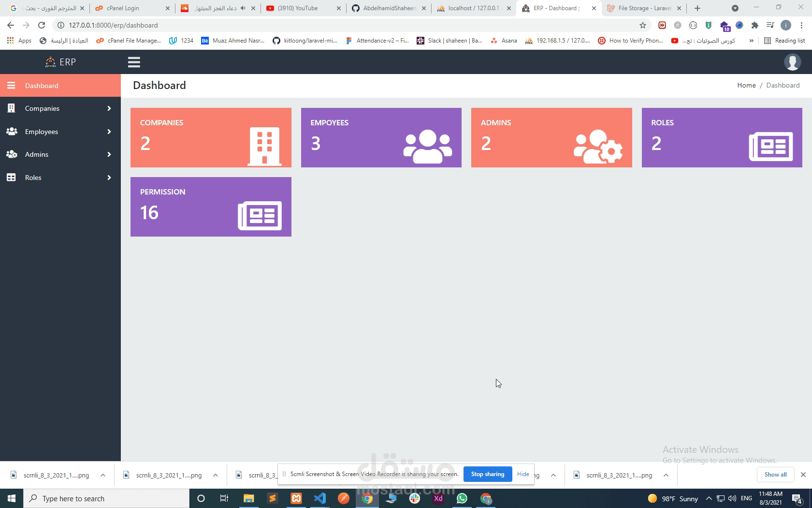Switch to the File Storage - Laravel tab

644,8
